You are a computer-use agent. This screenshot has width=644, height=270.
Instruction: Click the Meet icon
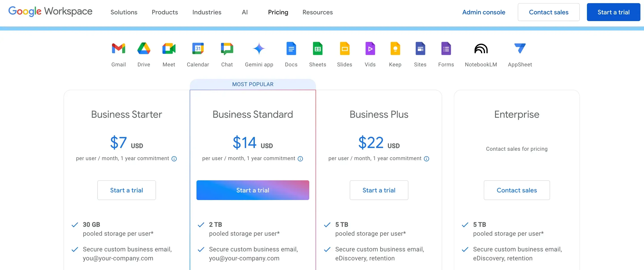pos(169,49)
